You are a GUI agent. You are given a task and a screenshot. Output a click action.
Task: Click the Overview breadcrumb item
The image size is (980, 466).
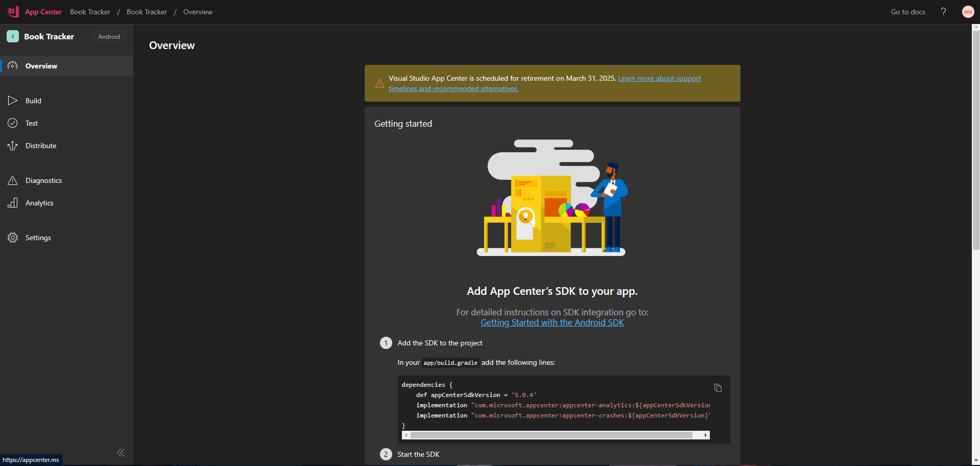click(x=198, y=12)
